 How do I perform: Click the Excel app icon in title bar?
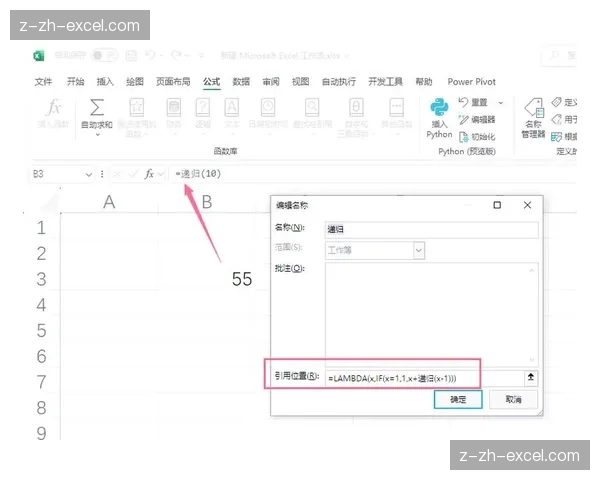39,56
